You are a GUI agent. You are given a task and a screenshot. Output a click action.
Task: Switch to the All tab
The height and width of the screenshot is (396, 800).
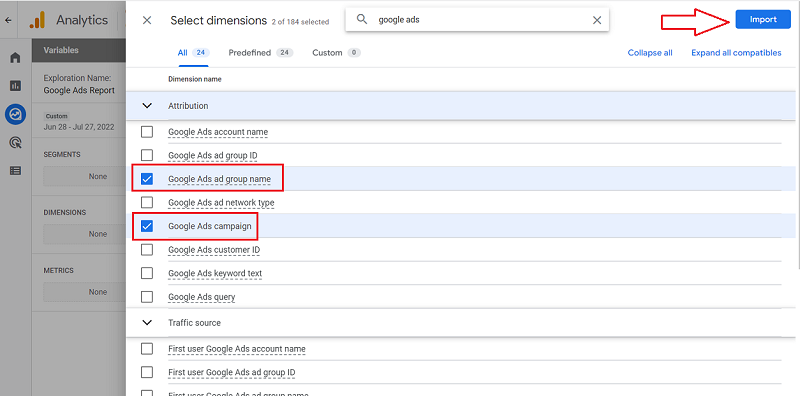(x=193, y=53)
